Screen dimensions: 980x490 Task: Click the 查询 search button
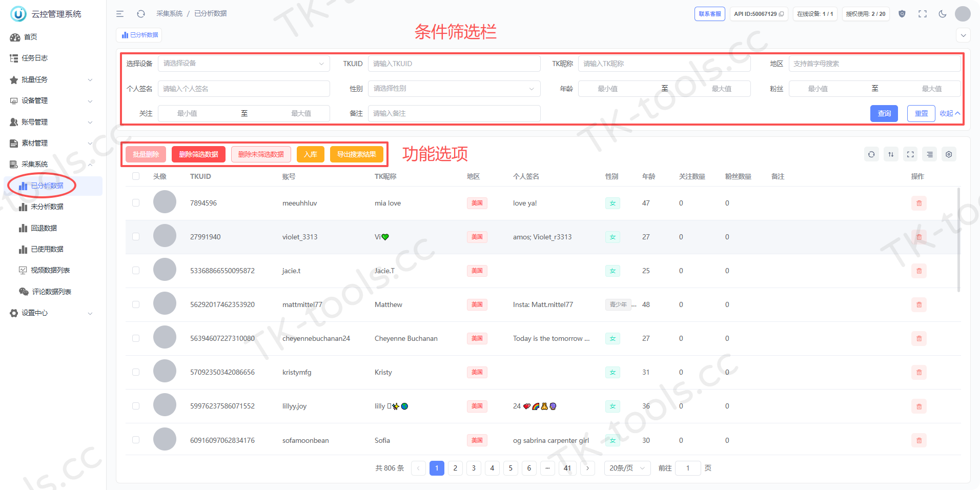point(884,113)
